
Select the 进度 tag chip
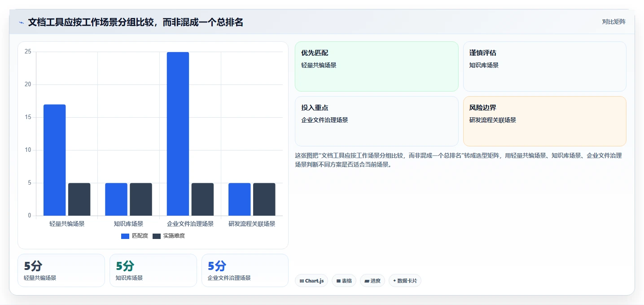click(372, 281)
